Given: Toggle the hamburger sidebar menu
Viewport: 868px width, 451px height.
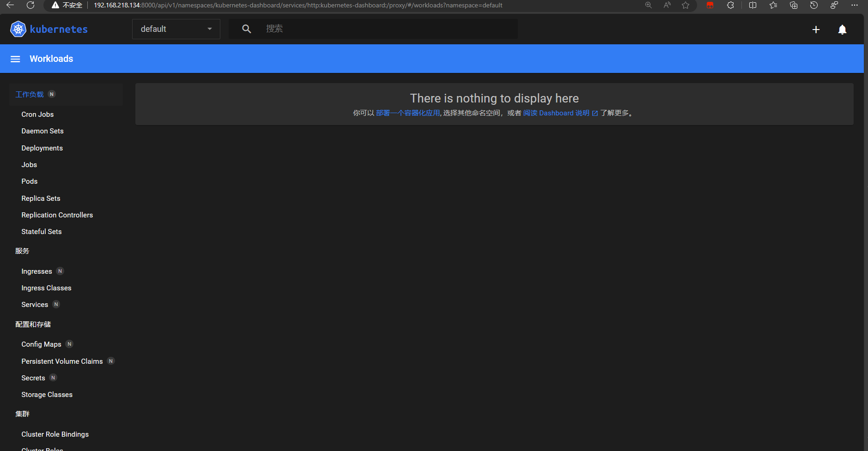Looking at the screenshot, I should [15, 59].
